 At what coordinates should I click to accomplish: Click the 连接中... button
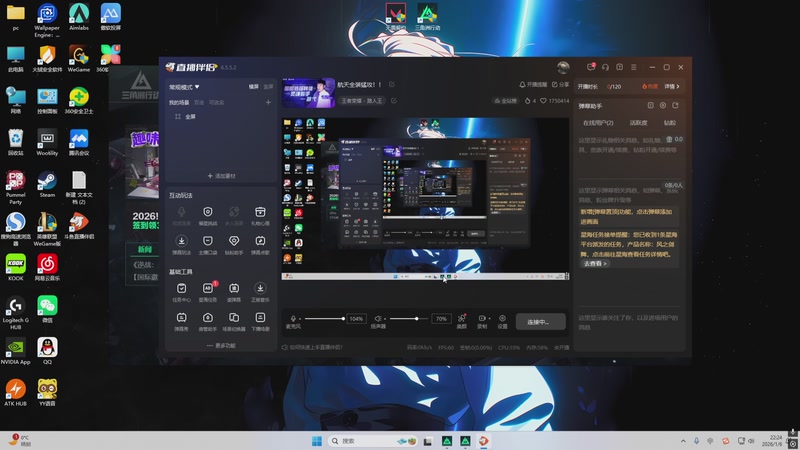(540, 322)
